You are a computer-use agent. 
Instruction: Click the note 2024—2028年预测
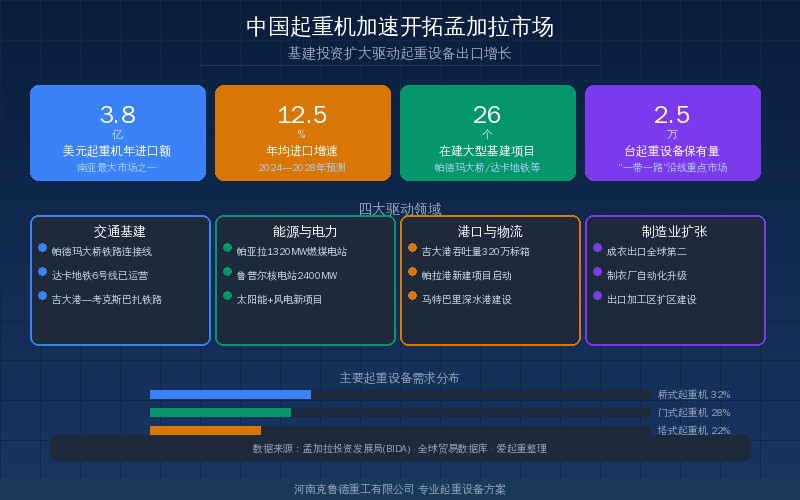[x=302, y=167]
